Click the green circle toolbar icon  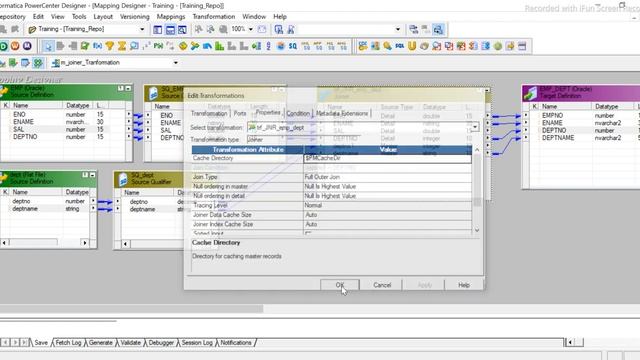498,46
